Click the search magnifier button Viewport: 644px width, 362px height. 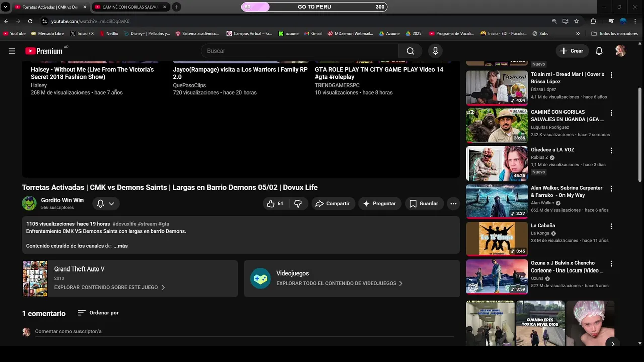tap(410, 51)
